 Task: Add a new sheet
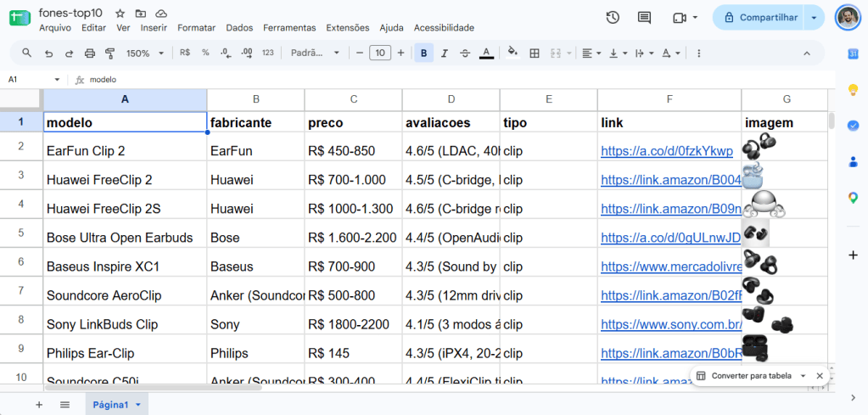point(39,405)
